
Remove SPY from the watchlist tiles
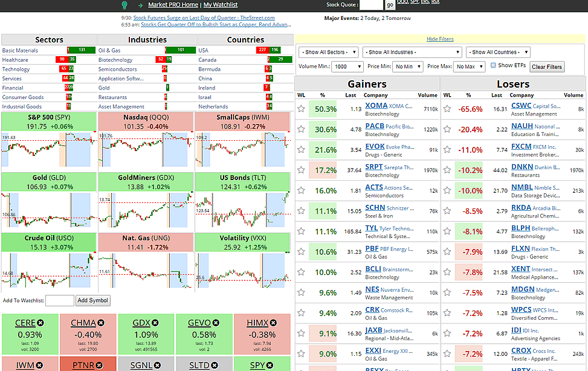(x=270, y=366)
